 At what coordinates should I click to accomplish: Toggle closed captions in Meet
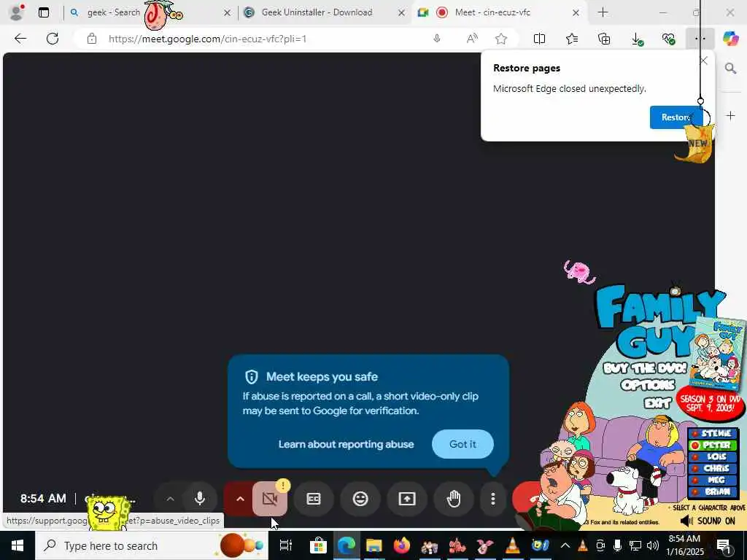(314, 499)
